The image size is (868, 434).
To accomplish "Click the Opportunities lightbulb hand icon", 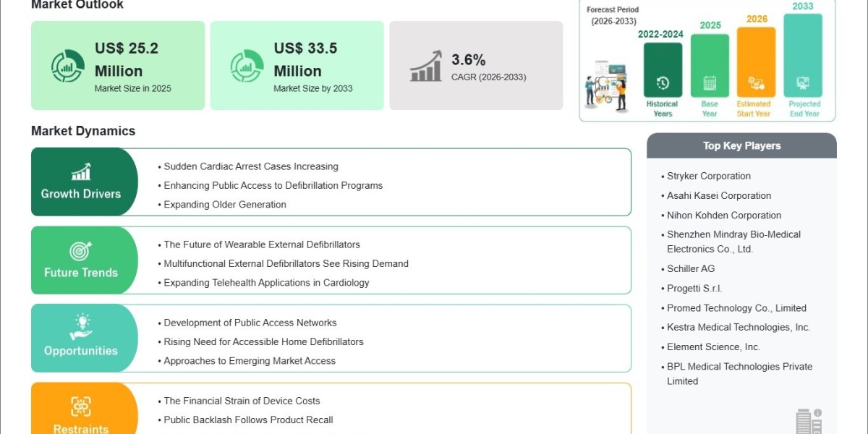I will pos(81,327).
